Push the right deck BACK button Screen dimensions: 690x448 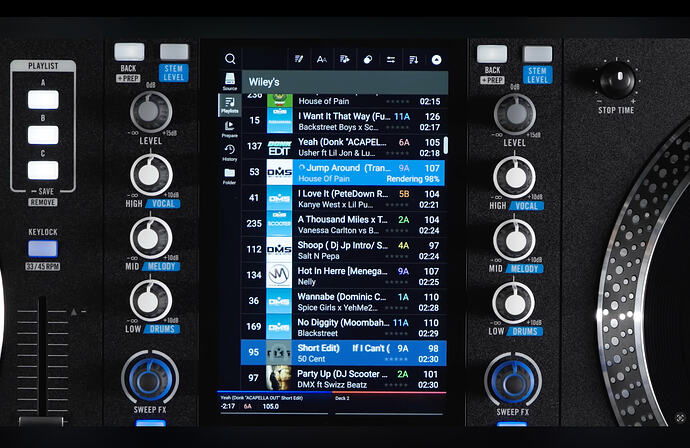pos(492,54)
